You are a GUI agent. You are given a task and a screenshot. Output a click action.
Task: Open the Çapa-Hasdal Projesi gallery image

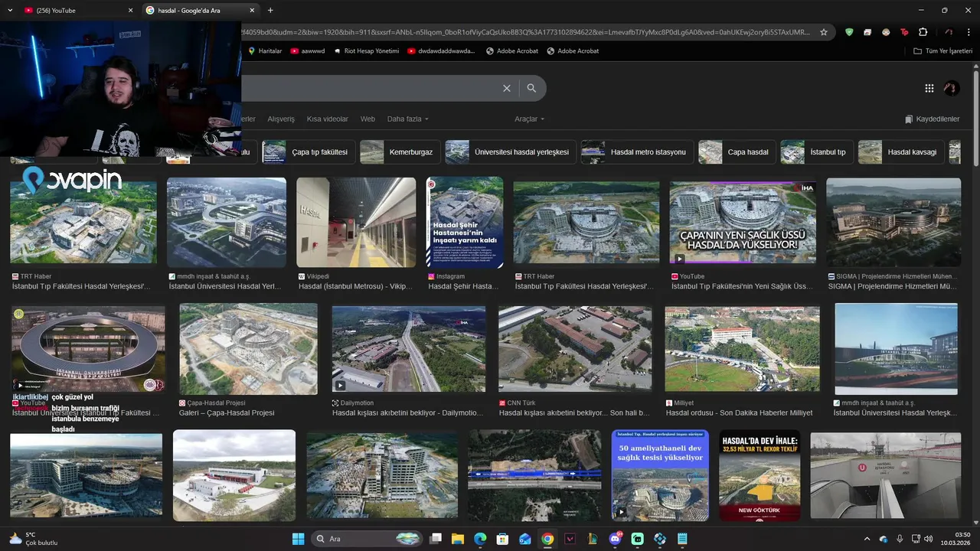[248, 349]
